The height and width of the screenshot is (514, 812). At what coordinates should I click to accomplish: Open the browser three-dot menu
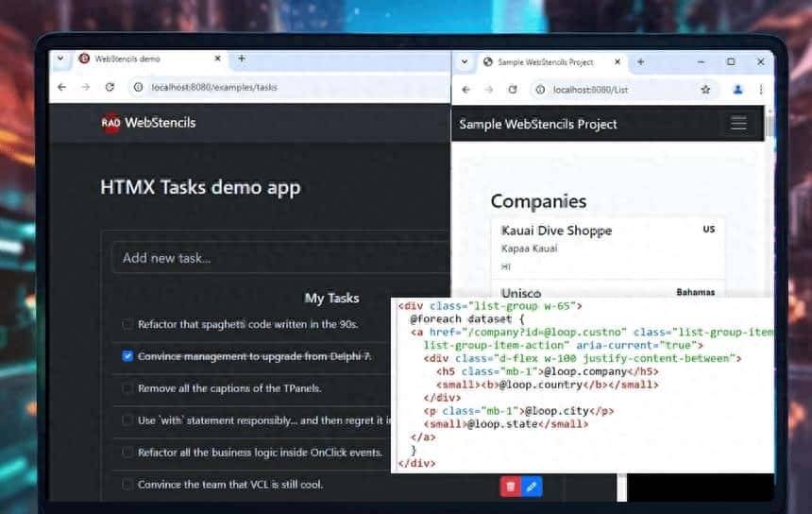[761, 90]
